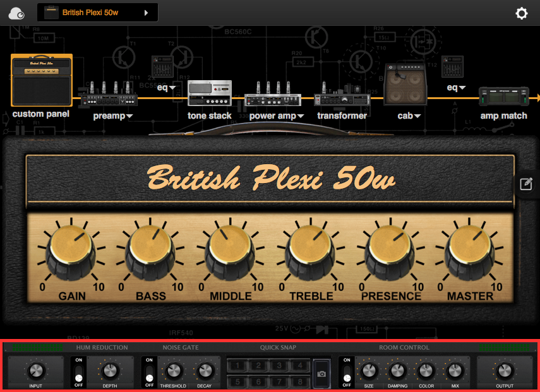
Task: Click the Room Control COLOR knob
Action: [x=426, y=371]
